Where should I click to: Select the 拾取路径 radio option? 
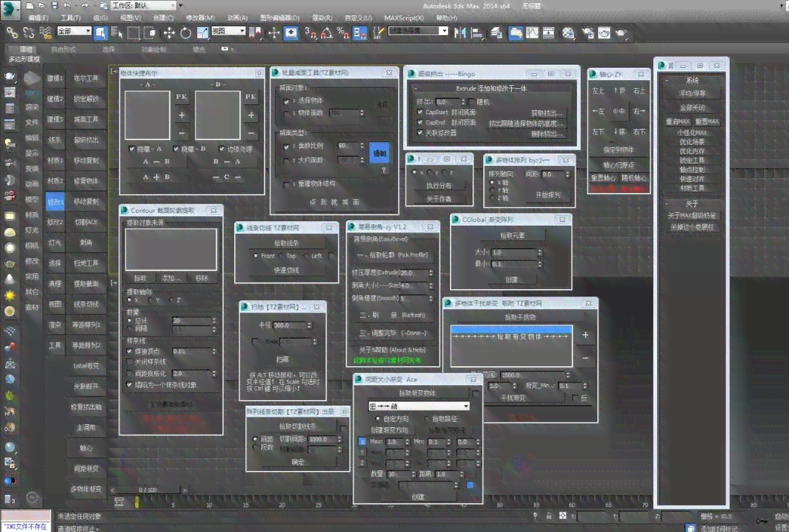428,419
